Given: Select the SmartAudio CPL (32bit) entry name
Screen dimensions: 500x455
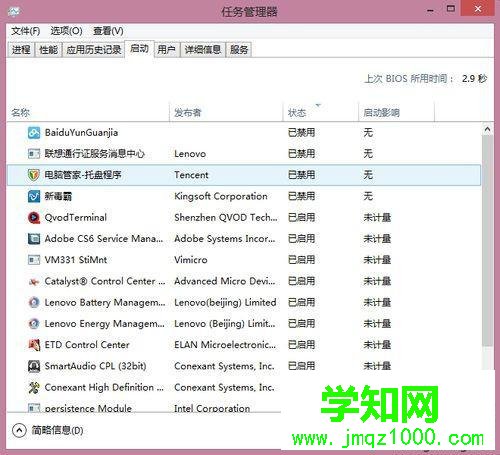Looking at the screenshot, I should tap(95, 366).
